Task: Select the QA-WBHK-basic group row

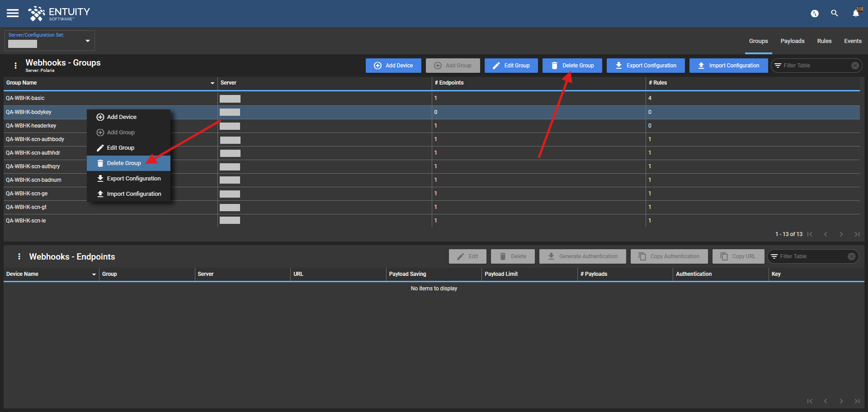Action: point(432,98)
